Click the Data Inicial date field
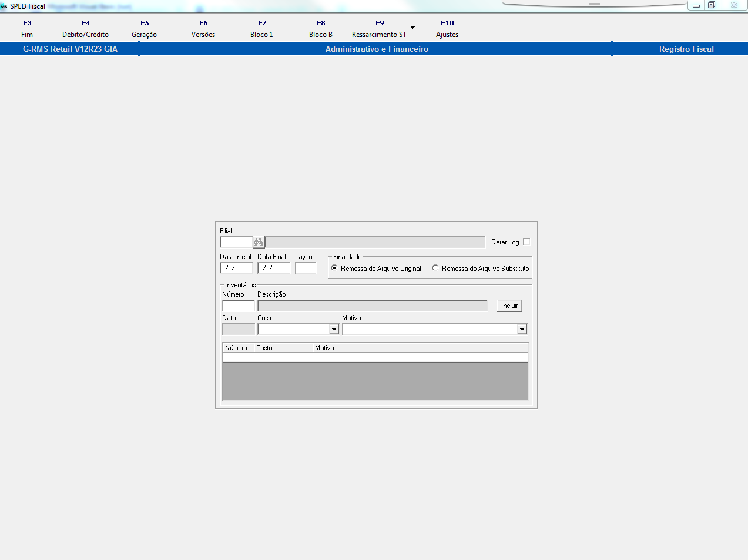The height and width of the screenshot is (560, 748). 236,268
